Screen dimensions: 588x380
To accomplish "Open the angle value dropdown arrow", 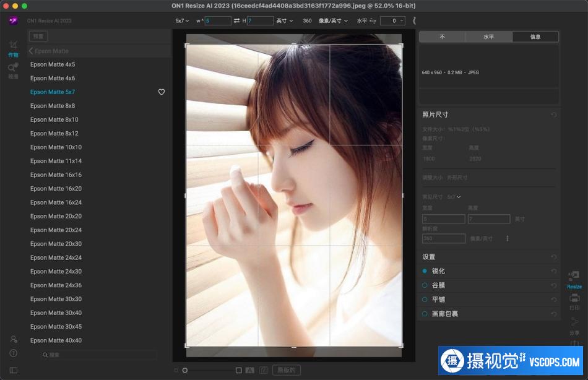I will [402, 20].
